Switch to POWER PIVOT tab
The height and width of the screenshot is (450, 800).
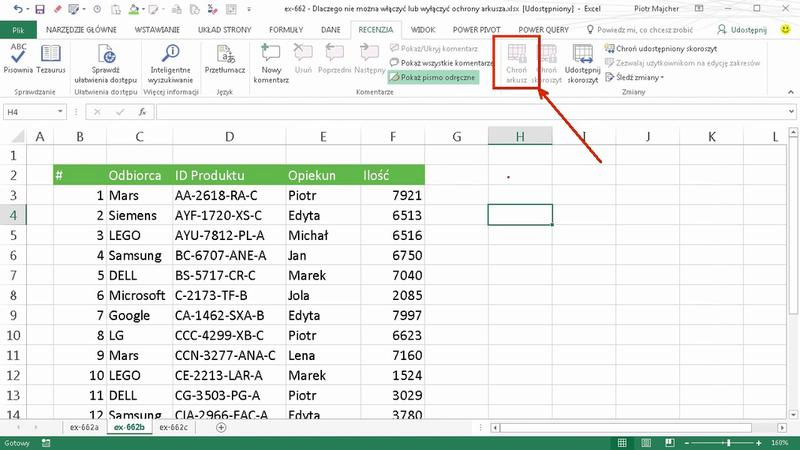(477, 30)
